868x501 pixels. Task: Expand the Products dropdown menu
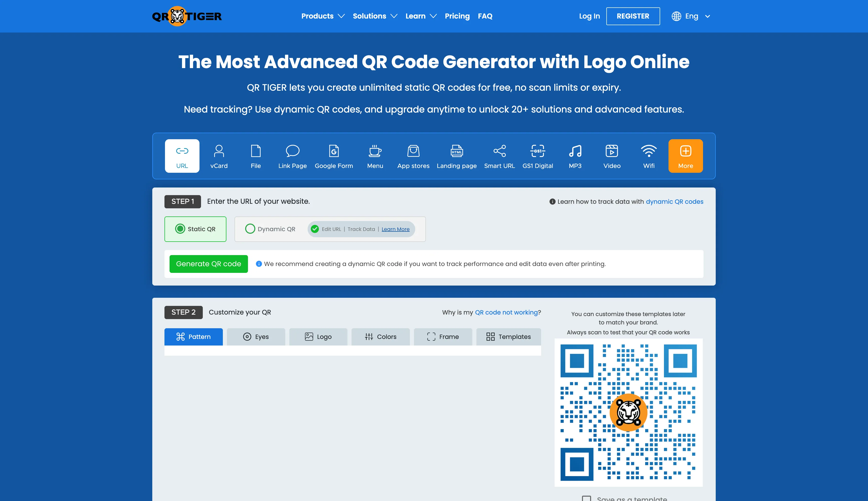click(322, 16)
